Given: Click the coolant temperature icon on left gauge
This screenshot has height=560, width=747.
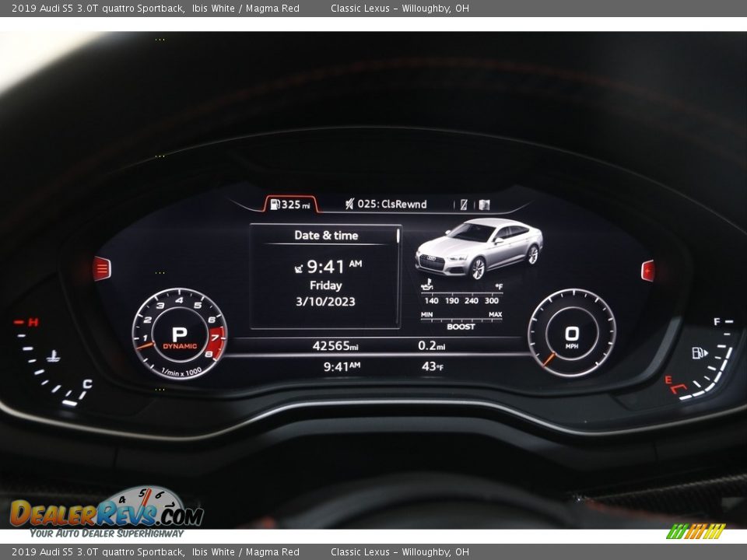Looking at the screenshot, I should [53, 355].
